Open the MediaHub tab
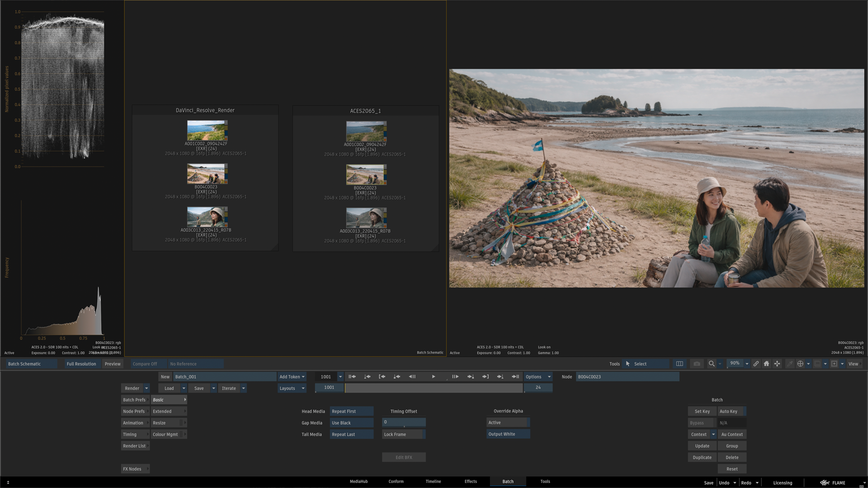 coord(358,482)
